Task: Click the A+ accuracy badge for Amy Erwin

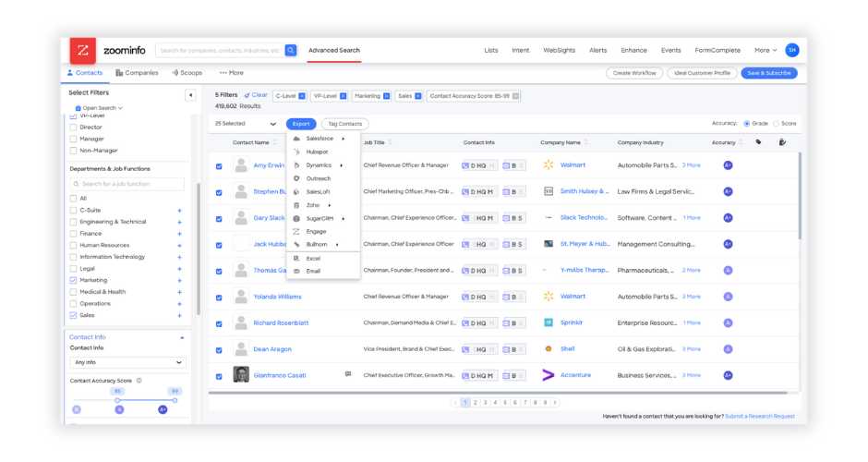Action: (728, 165)
